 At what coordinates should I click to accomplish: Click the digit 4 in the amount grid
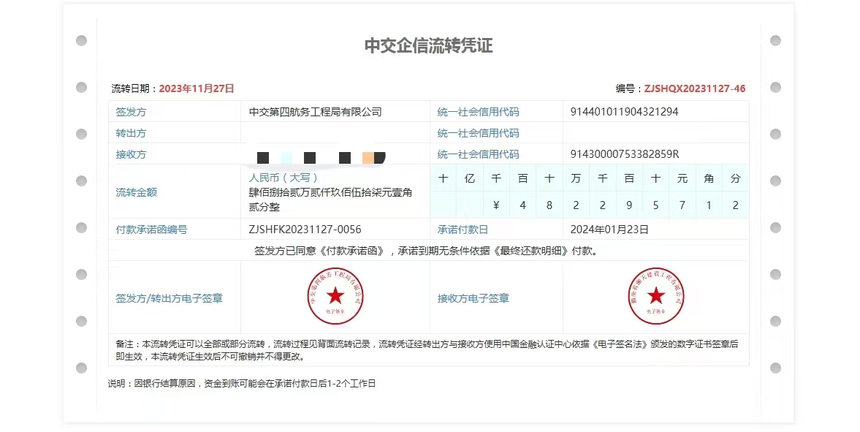523,205
